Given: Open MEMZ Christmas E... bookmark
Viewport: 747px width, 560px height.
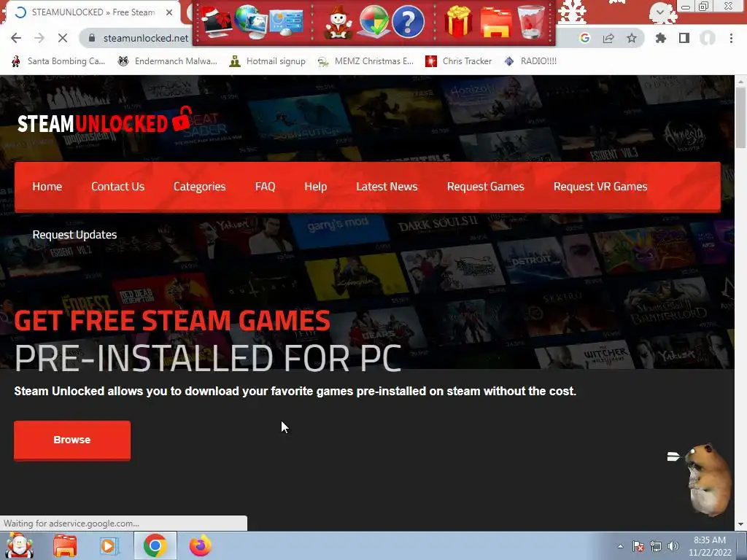Looking at the screenshot, I should click(x=366, y=61).
